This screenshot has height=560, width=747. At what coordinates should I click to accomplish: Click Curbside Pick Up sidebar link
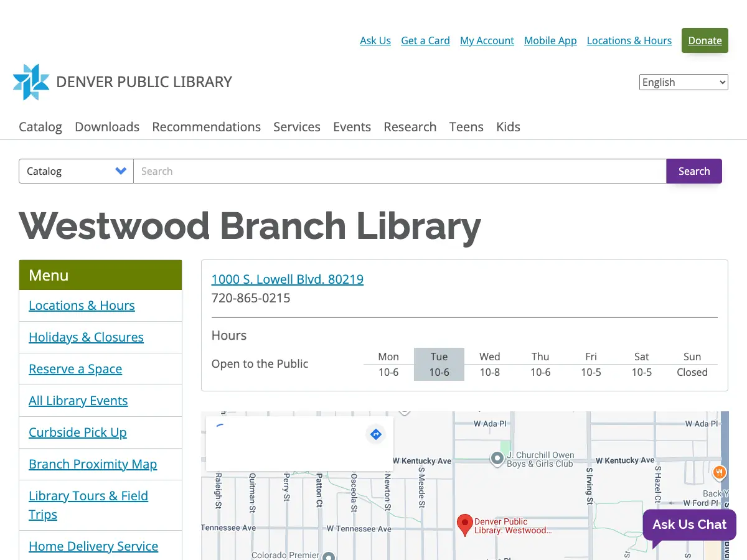[x=77, y=432]
